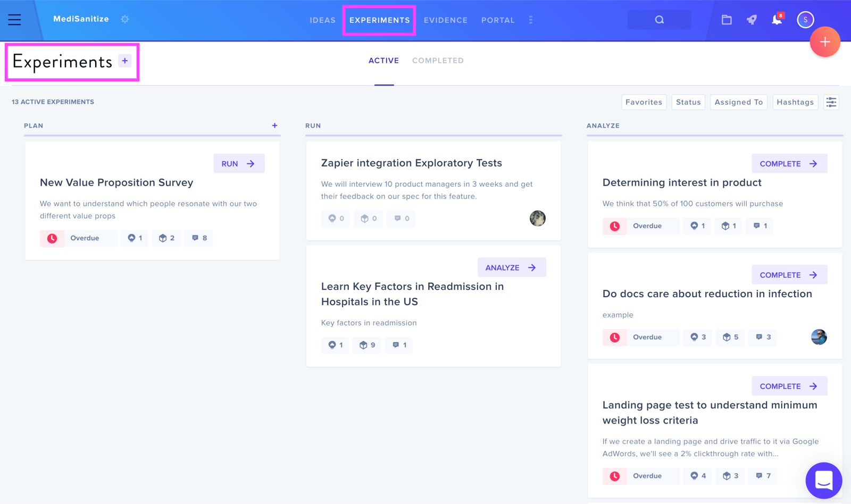Open the Hashtags filter
This screenshot has height=504, width=851.
point(795,102)
